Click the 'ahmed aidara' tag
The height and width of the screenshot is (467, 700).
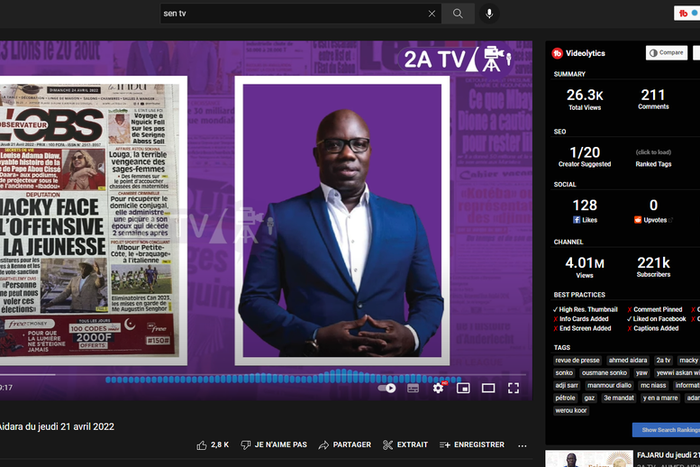tap(628, 360)
